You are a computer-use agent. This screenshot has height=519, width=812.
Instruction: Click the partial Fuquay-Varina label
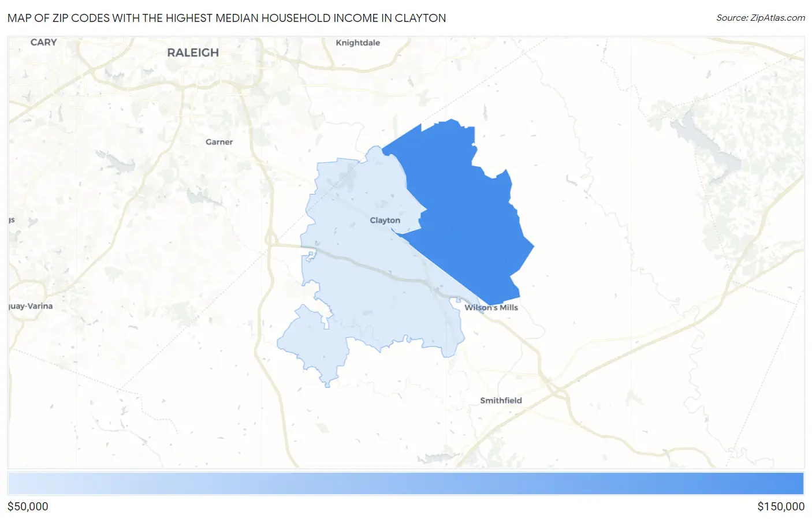[x=31, y=306]
